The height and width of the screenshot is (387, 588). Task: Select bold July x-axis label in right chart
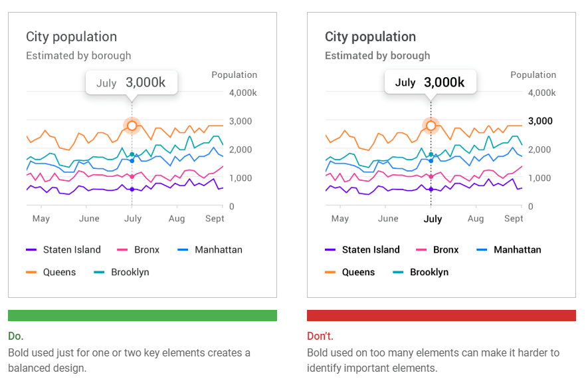pyautogui.click(x=433, y=219)
